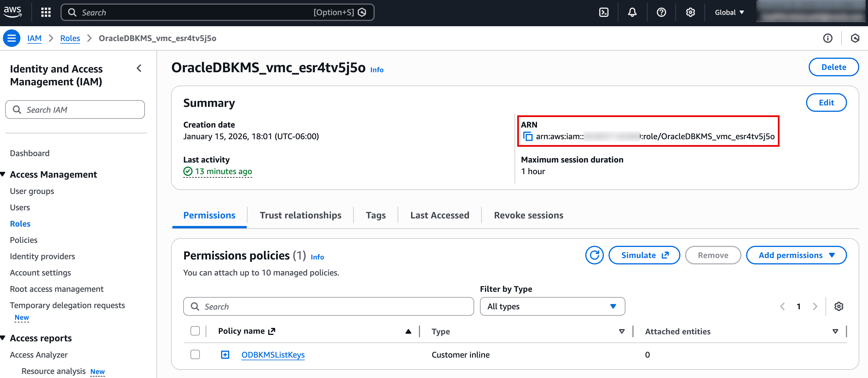The height and width of the screenshot is (378, 868).
Task: Collapse the IAM side navigation panel
Action: 139,68
